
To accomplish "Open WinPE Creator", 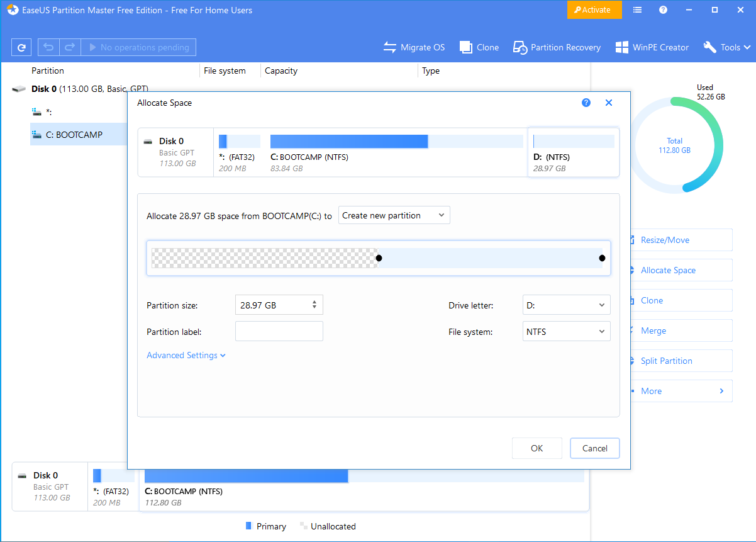I will pos(652,47).
